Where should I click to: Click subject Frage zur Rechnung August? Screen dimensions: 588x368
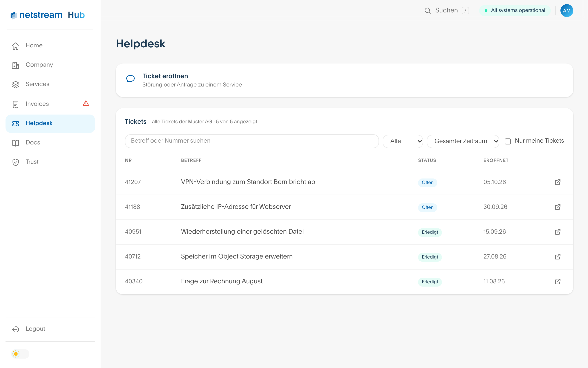click(222, 281)
